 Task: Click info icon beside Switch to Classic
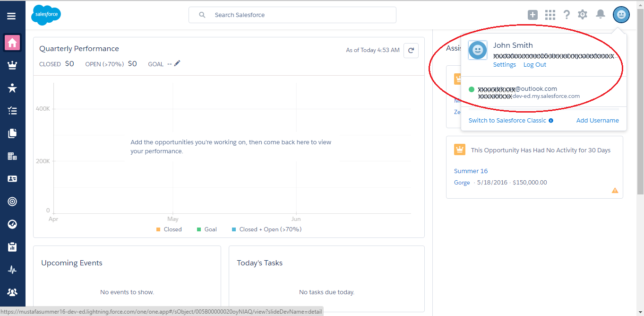click(x=551, y=121)
